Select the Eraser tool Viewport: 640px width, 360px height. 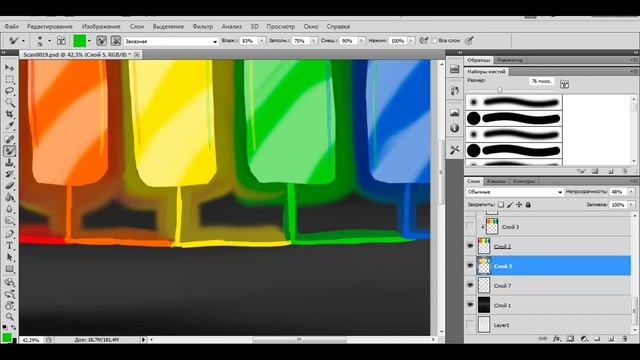[x=9, y=186]
